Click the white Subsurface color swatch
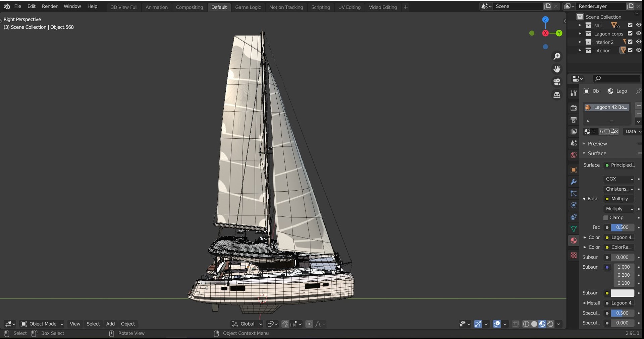The width and height of the screenshot is (644, 339). click(x=623, y=293)
